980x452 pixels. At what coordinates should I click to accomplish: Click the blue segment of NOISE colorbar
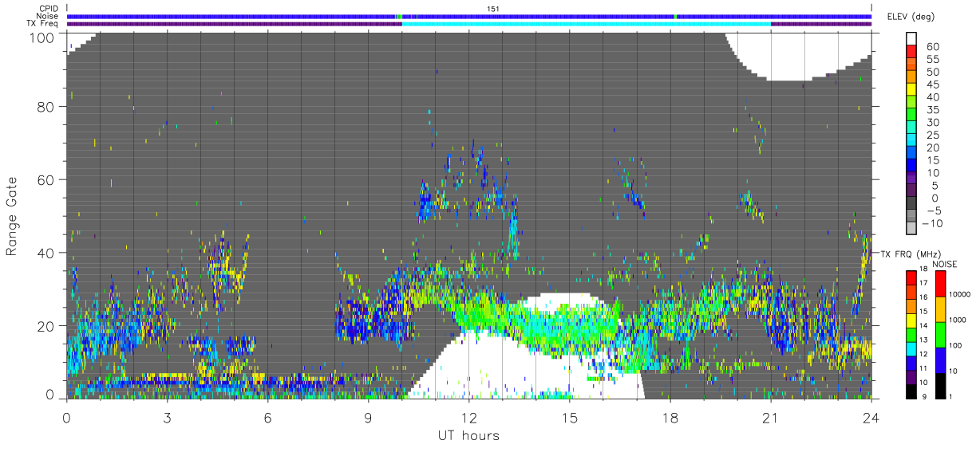[x=940, y=359]
